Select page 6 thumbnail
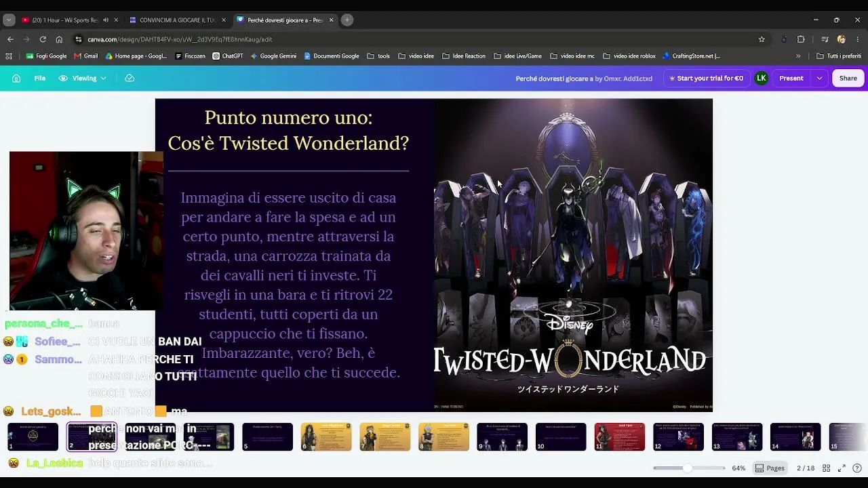Image resolution: width=868 pixels, height=488 pixels. [326, 437]
